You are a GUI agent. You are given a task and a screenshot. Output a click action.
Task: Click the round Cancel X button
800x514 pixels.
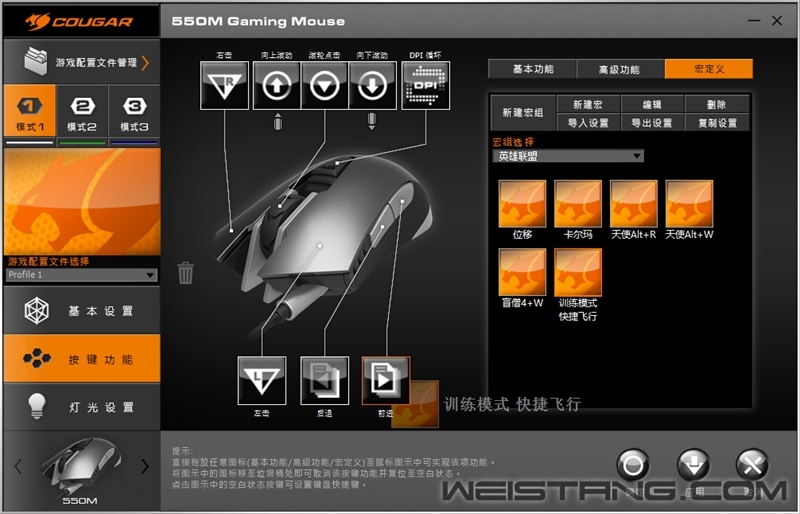click(x=752, y=465)
